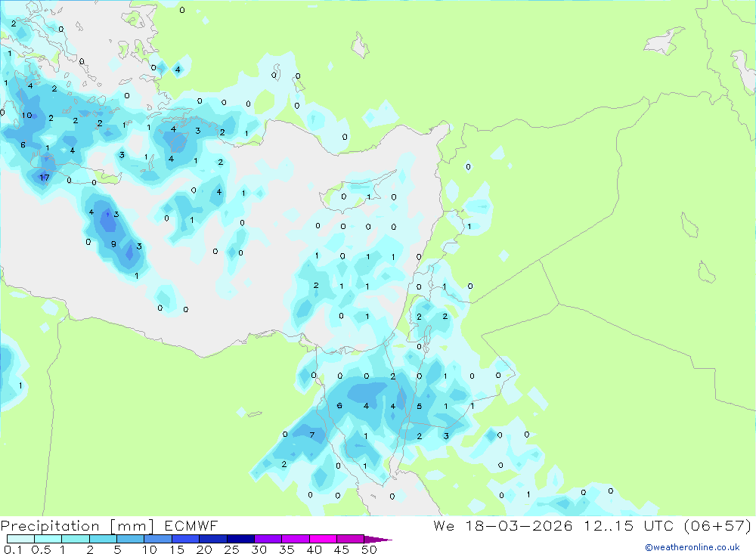The height and width of the screenshot is (554, 756).
Task: Pick the 40–45 mm magenta legend swatch
Action: [x=323, y=539]
